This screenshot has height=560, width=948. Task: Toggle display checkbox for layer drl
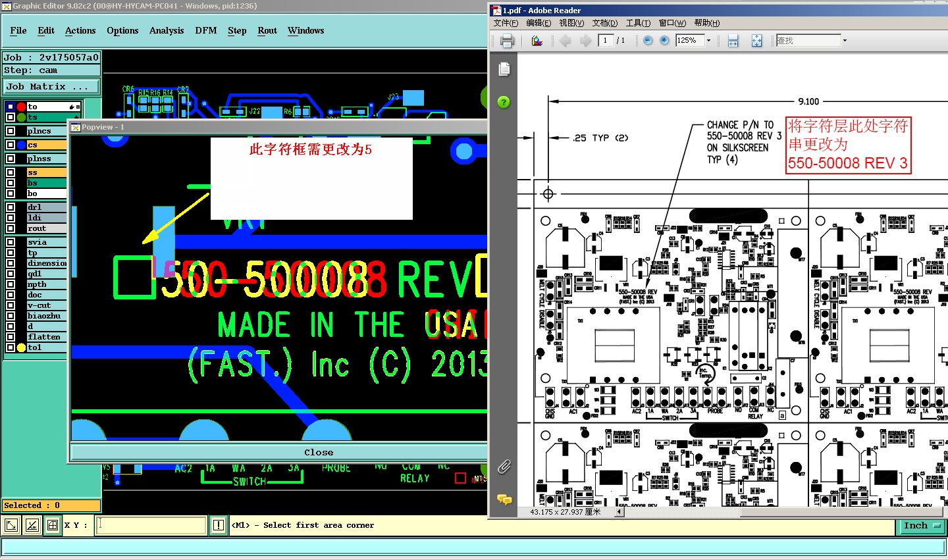pos(11,207)
